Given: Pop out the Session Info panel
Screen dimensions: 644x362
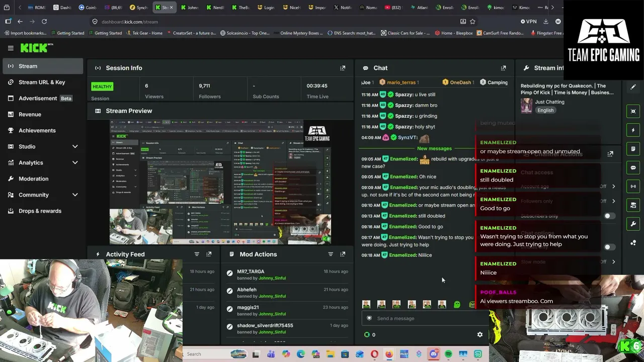Looking at the screenshot, I should click(x=343, y=68).
